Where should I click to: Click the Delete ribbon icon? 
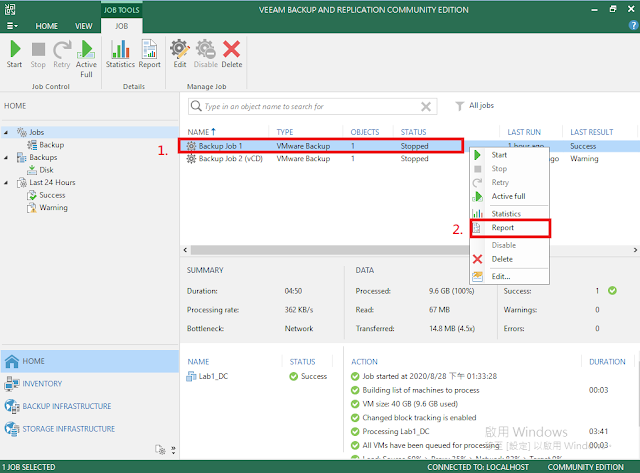231,54
